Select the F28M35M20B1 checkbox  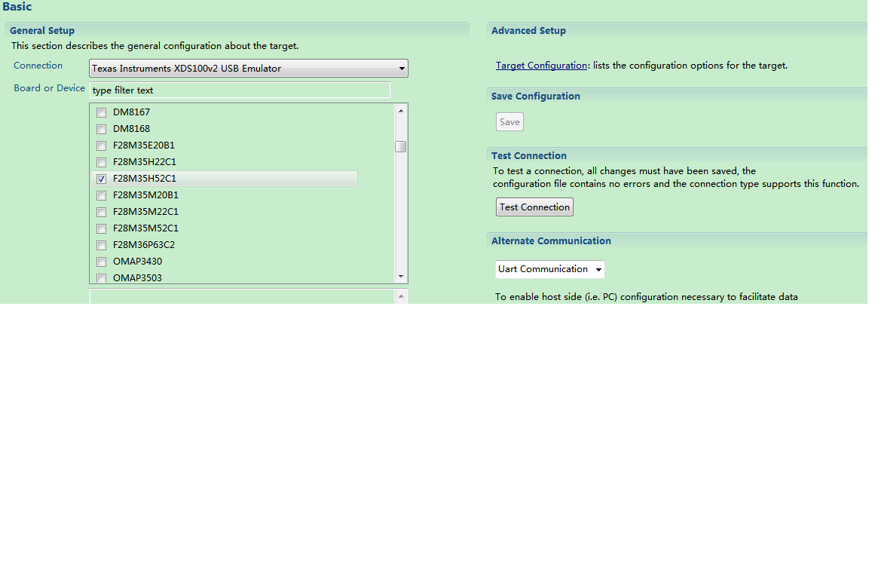coord(101,195)
